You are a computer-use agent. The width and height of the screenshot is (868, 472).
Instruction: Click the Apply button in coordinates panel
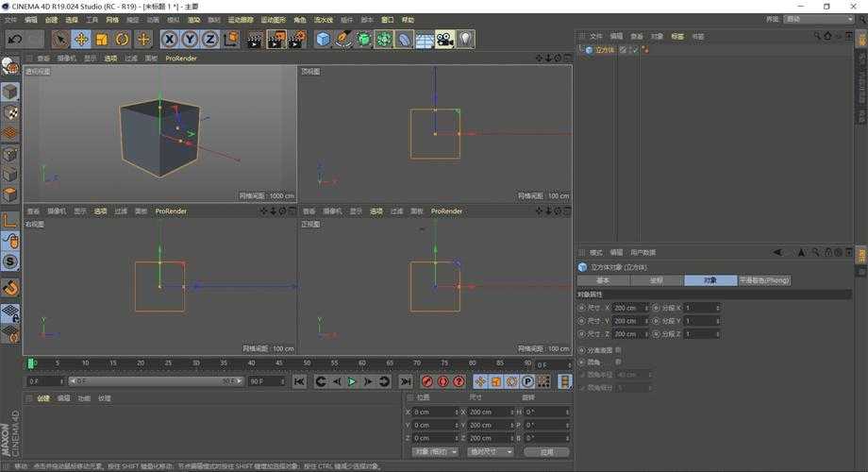[x=547, y=452]
